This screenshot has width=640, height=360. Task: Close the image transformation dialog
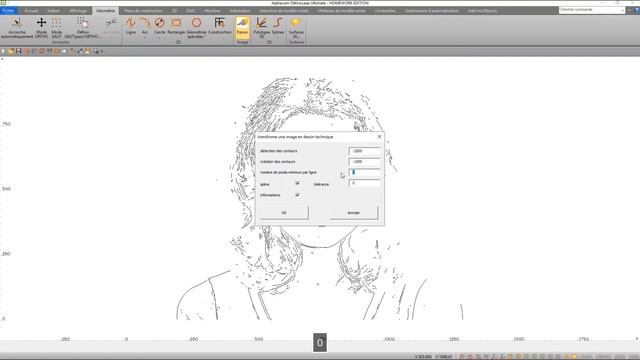(379, 137)
